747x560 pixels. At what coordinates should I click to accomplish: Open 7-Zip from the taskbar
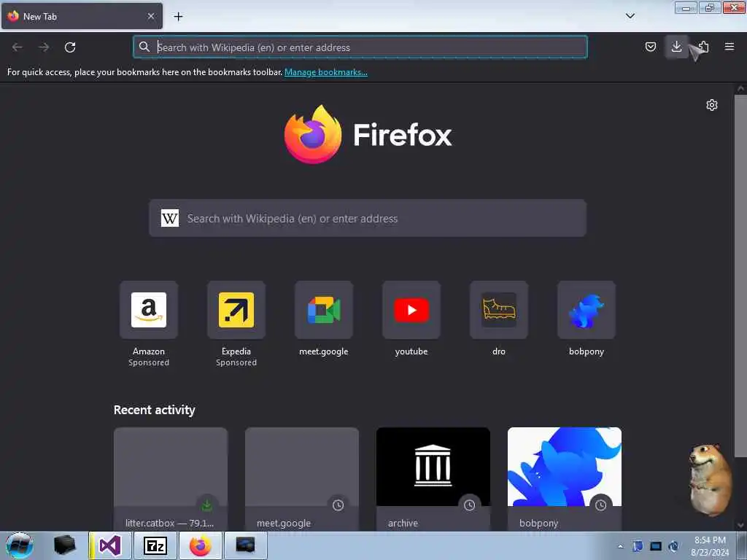[155, 545]
